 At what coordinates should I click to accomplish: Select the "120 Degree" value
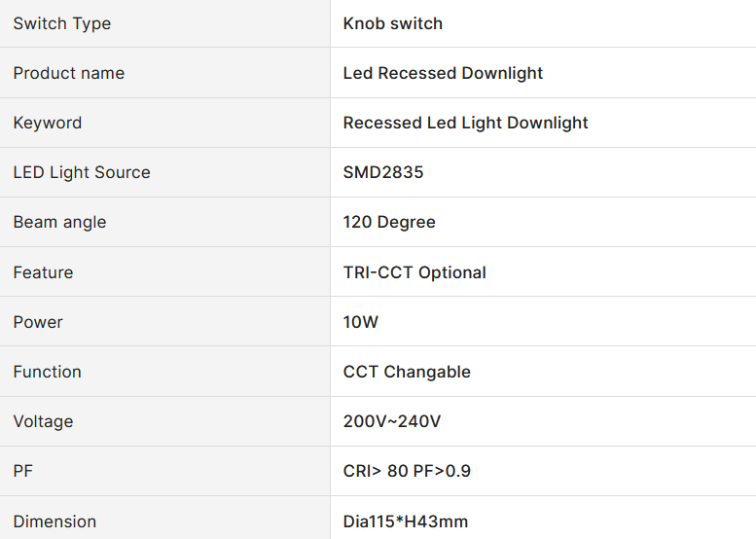[x=389, y=222]
